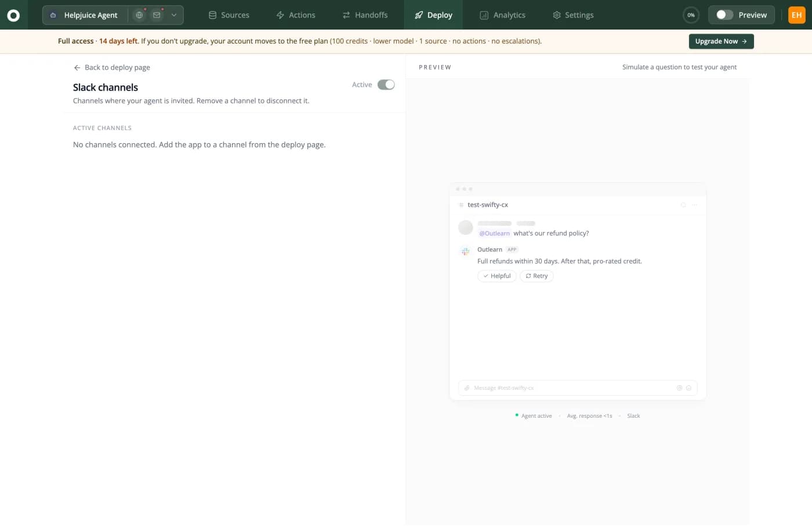Image resolution: width=812 pixels, height=528 pixels.
Task: Switch to the Handoffs tab
Action: (x=365, y=15)
